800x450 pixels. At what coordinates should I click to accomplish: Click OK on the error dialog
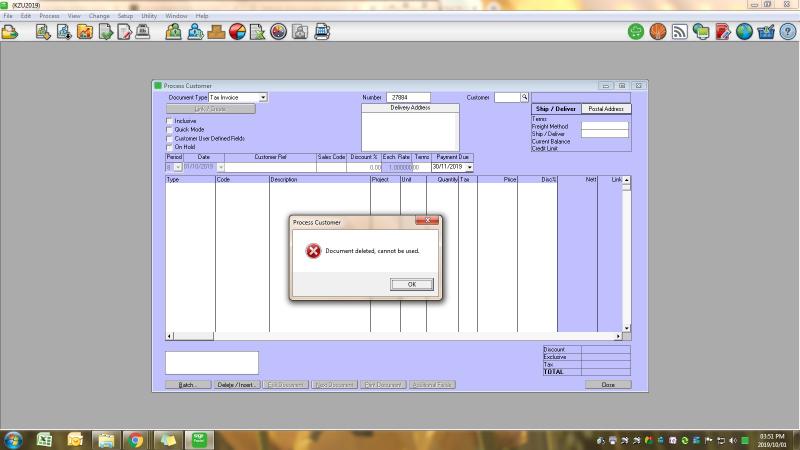click(411, 285)
